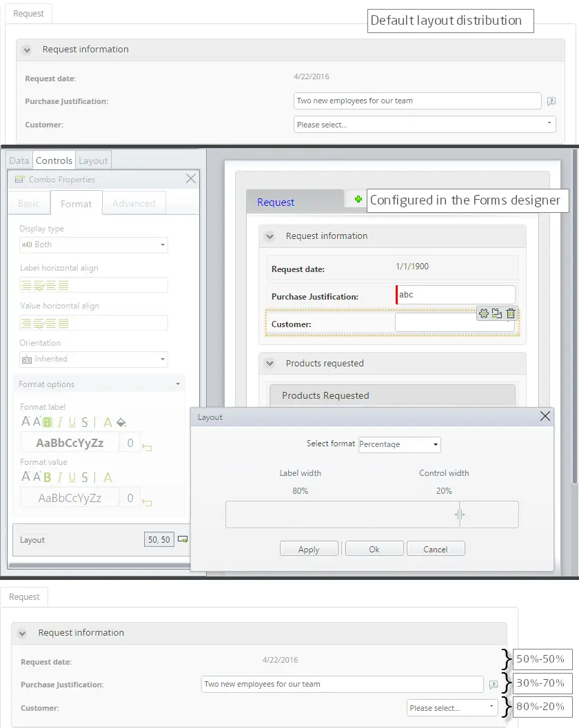Toggle Italic in the Format value toolbar
Image resolution: width=579 pixels, height=728 pixels.
pyautogui.click(x=59, y=477)
